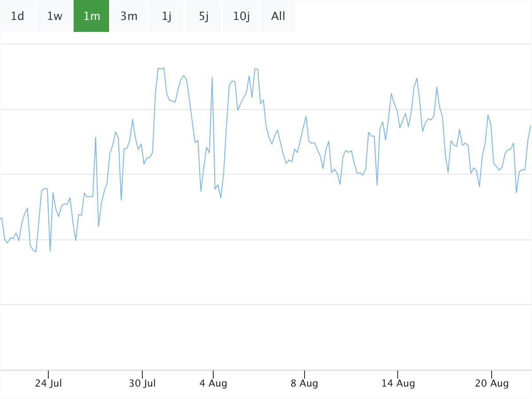Click the line's final point at right edge

pyautogui.click(x=530, y=126)
